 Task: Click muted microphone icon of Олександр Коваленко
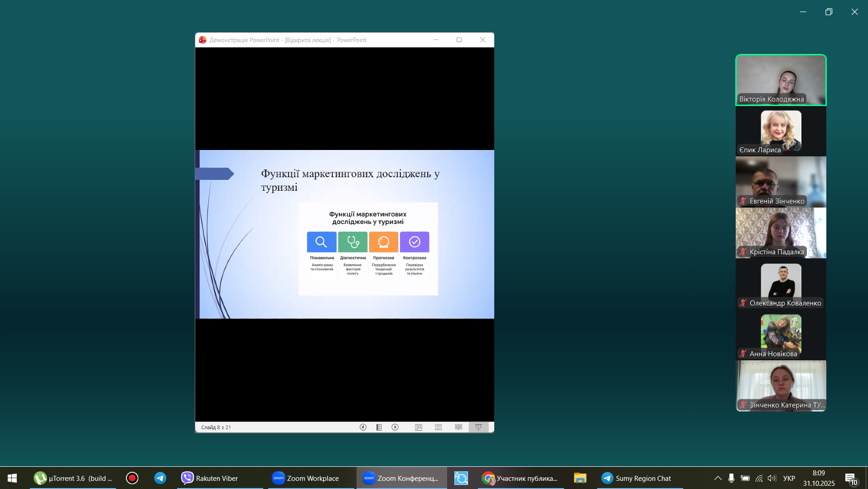point(743,303)
